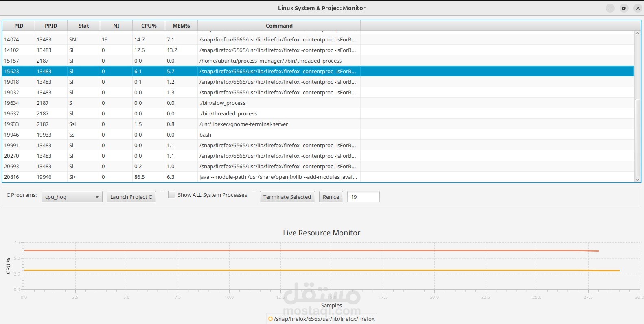Click the Stat column header
This screenshot has width=644, height=324.
point(83,26)
